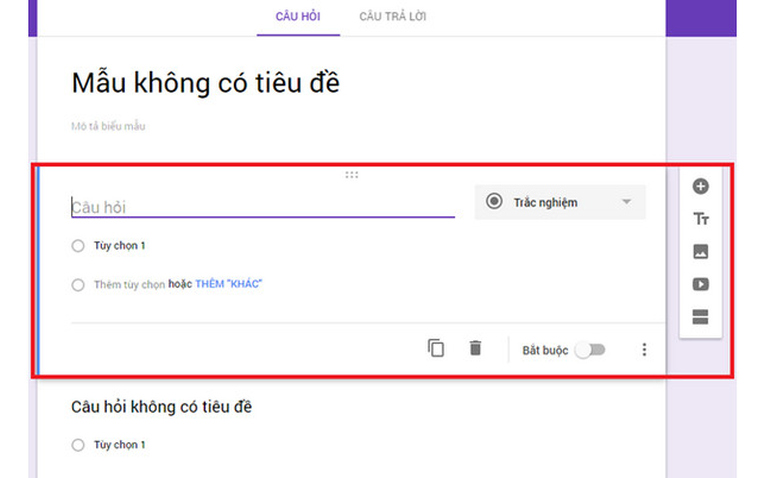Click the Câu hỏi question input field
The height and width of the screenshot is (478, 765).
[263, 207]
